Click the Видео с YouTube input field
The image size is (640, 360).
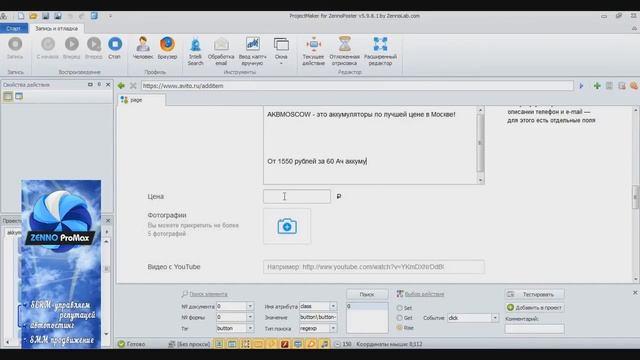pos(374,267)
